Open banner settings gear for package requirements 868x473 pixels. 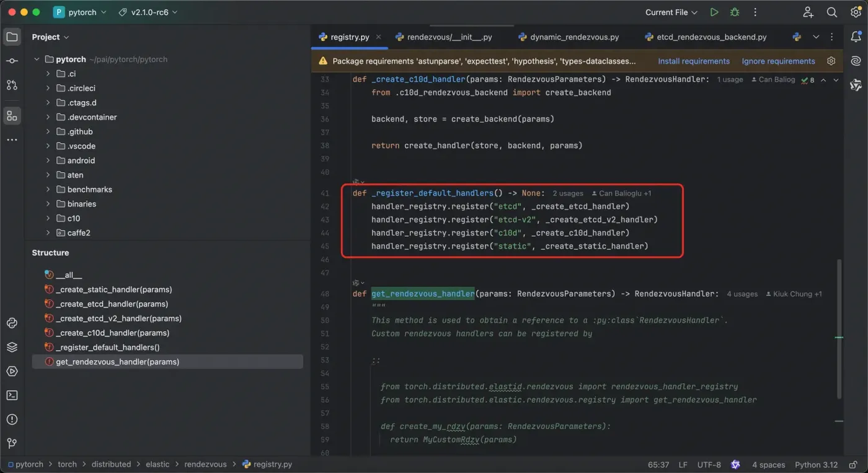coord(831,61)
